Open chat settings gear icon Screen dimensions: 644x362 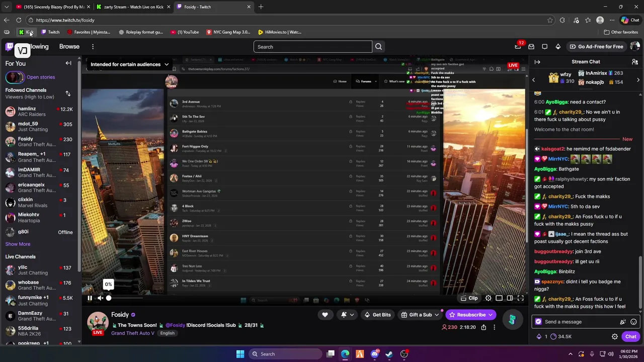pos(614,337)
